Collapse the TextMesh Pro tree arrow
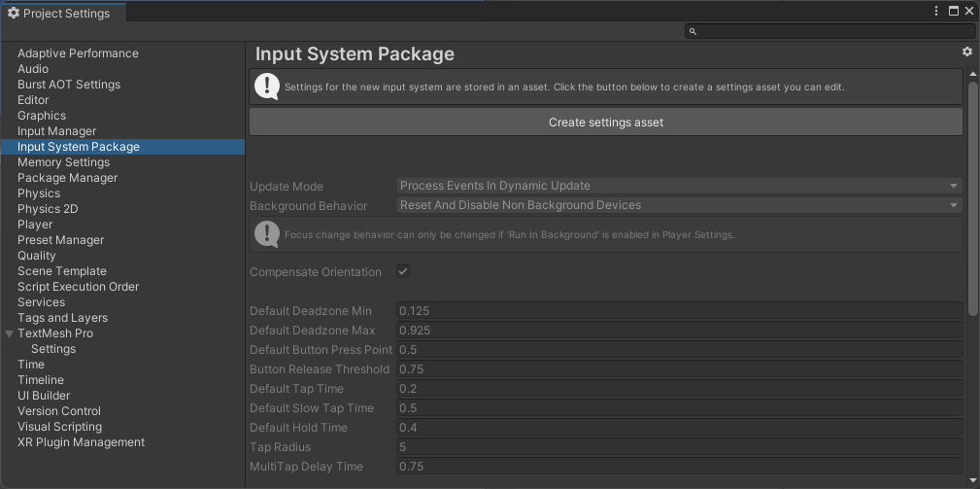This screenshot has width=980, height=489. [x=10, y=333]
